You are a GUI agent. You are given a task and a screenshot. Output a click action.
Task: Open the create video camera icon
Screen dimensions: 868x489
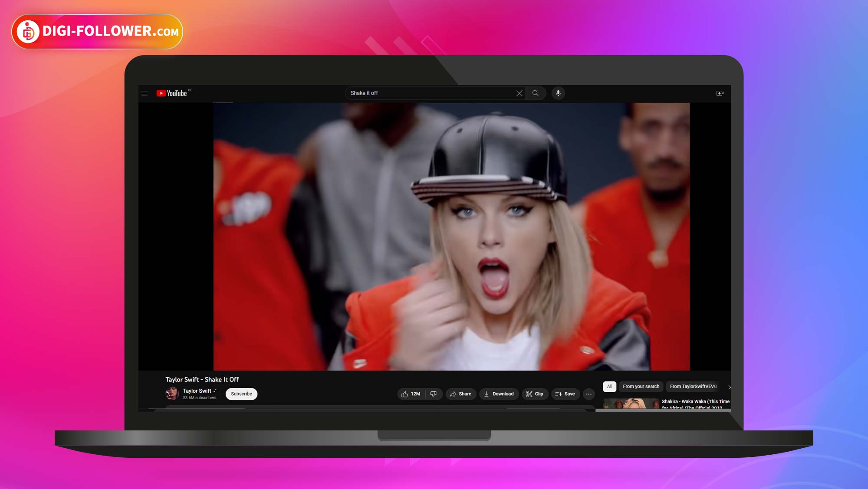(720, 93)
